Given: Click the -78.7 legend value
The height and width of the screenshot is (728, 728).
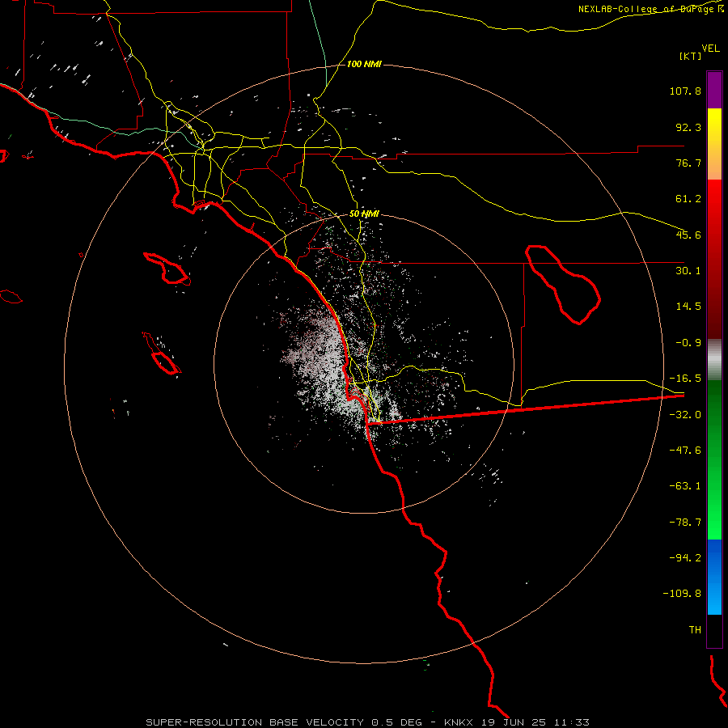Looking at the screenshot, I should (x=685, y=523).
